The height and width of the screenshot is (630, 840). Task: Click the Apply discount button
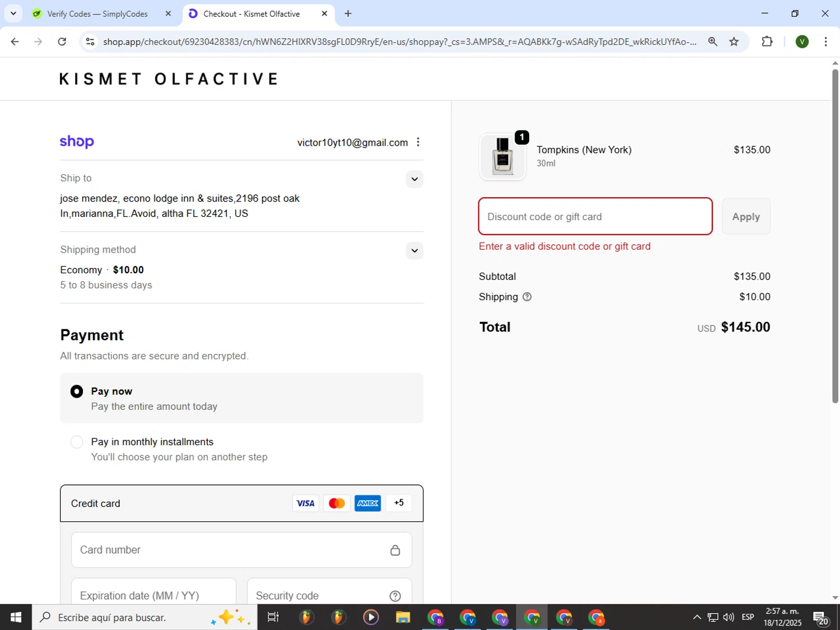[746, 216]
